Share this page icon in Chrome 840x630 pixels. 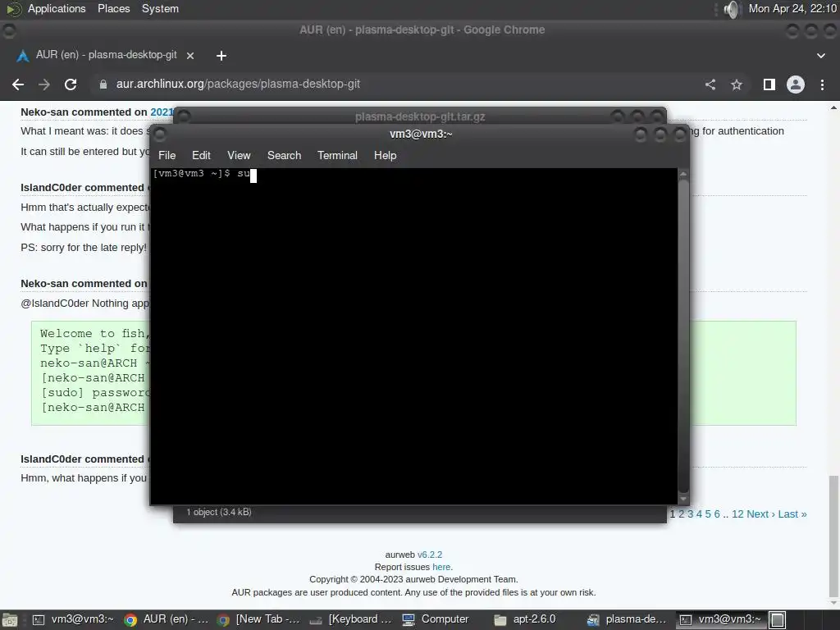tap(710, 84)
